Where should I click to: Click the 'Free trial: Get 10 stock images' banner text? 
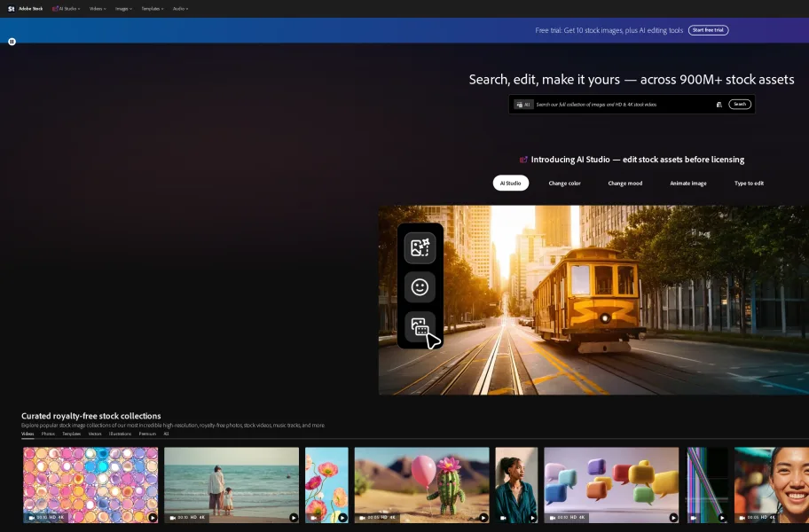coord(609,30)
